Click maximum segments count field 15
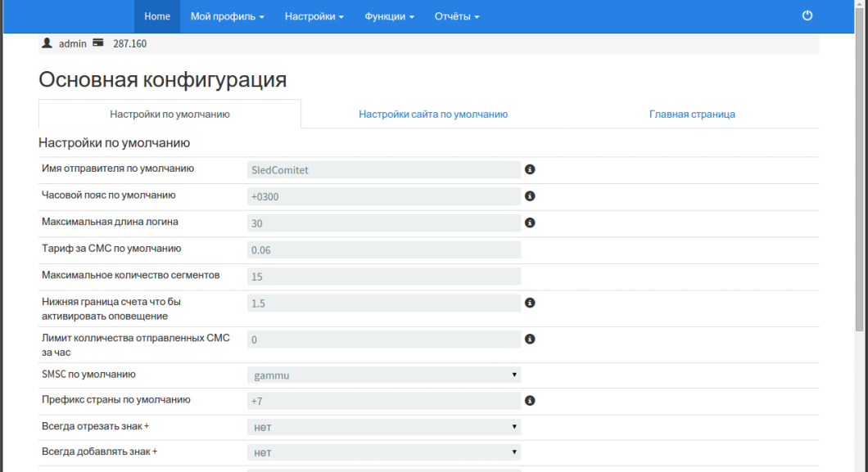This screenshot has width=868, height=472. (x=383, y=276)
